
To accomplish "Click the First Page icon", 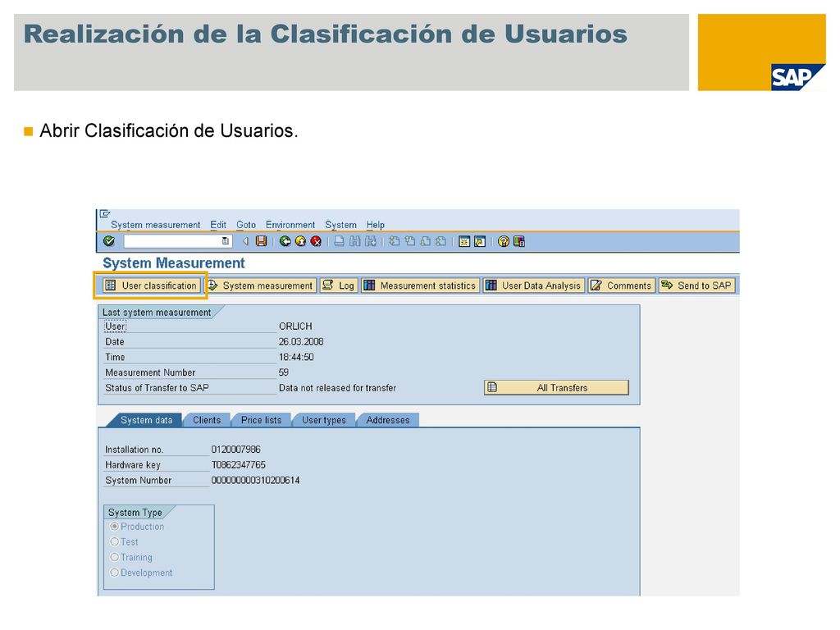I will coord(395,241).
